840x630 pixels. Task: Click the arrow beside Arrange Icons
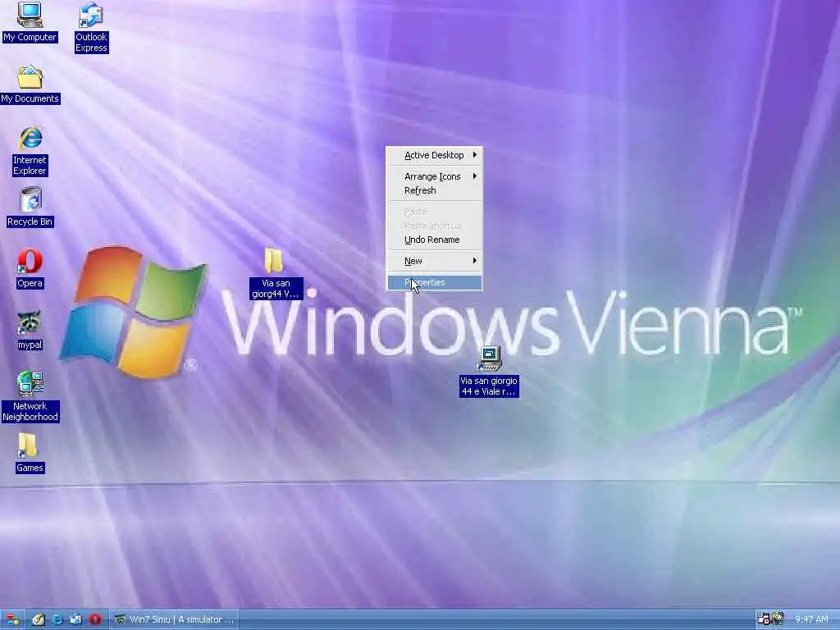475,176
